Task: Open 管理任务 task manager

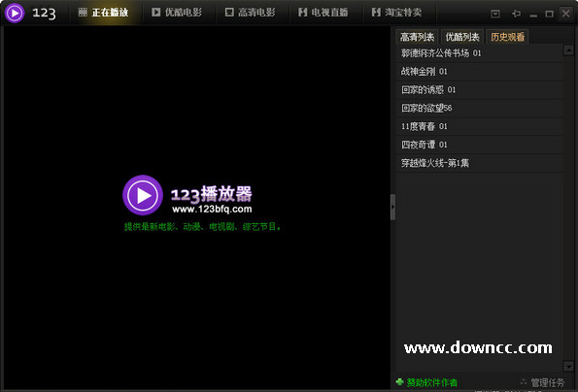Action: pyautogui.click(x=543, y=383)
